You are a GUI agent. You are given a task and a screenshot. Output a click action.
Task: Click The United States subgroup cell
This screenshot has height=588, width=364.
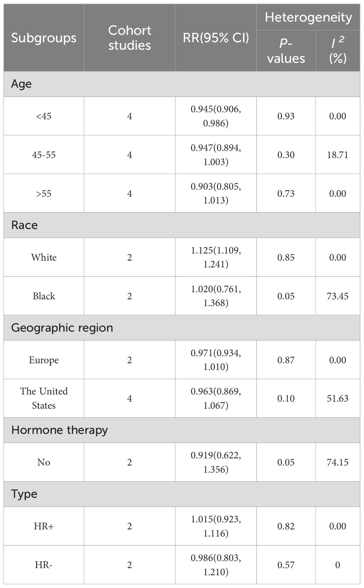tap(44, 398)
